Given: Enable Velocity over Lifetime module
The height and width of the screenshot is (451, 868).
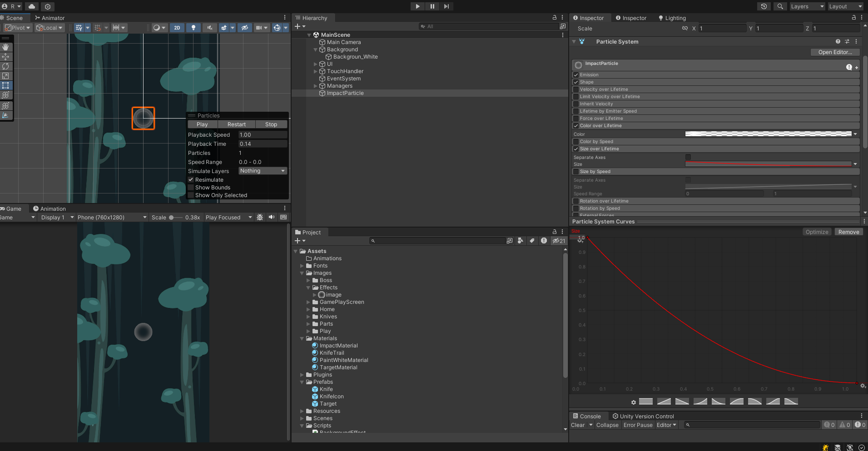Looking at the screenshot, I should click(x=576, y=89).
